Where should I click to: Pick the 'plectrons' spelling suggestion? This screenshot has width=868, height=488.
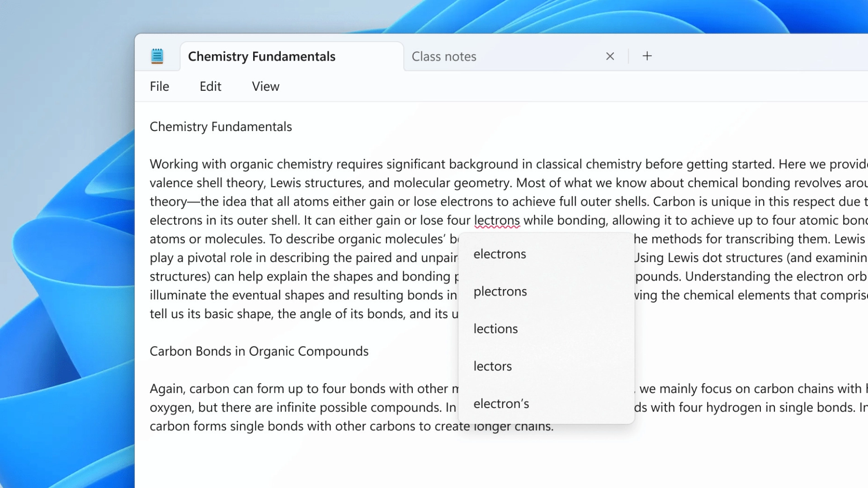click(500, 291)
